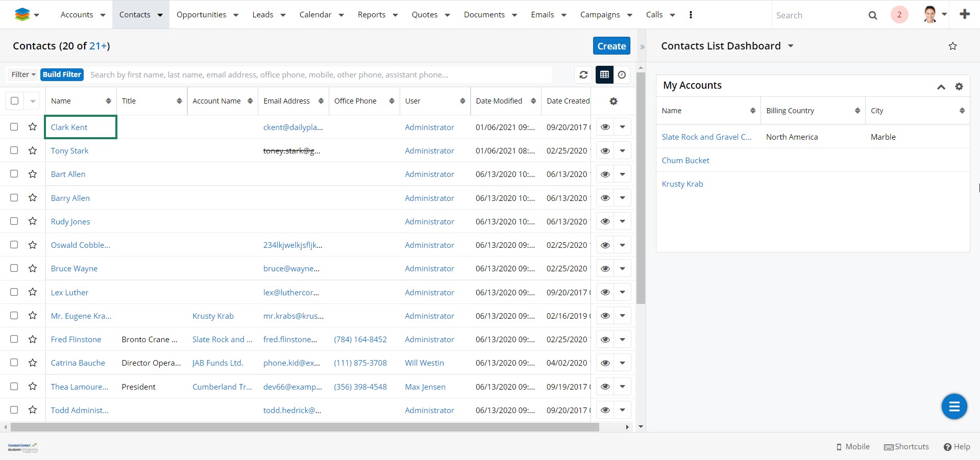This screenshot has width=980, height=460.
Task: Click the refresh list icon
Action: (x=583, y=74)
